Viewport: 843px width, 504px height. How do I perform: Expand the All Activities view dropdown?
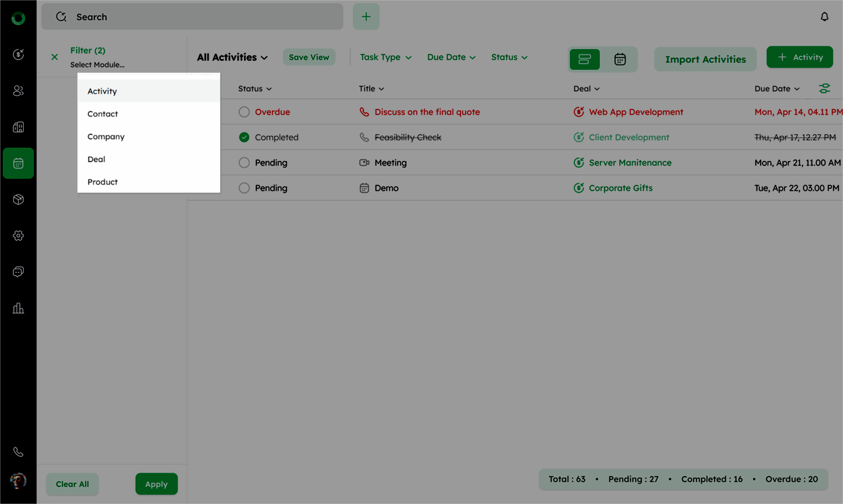coord(232,57)
